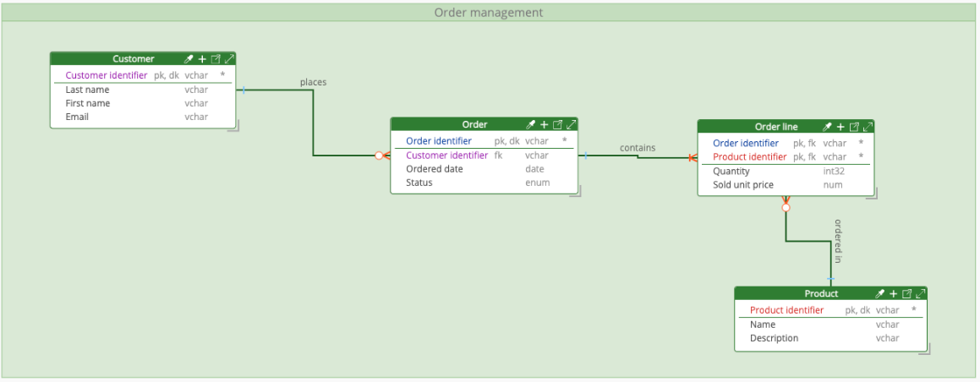Add an attribute with Customer's plus icon

202,58
